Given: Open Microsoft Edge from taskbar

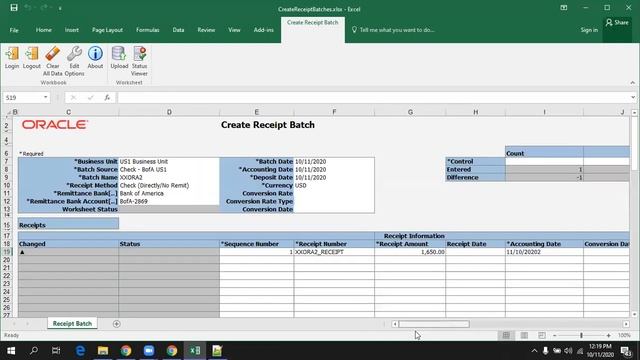Looking at the screenshot, I should click(80, 351).
